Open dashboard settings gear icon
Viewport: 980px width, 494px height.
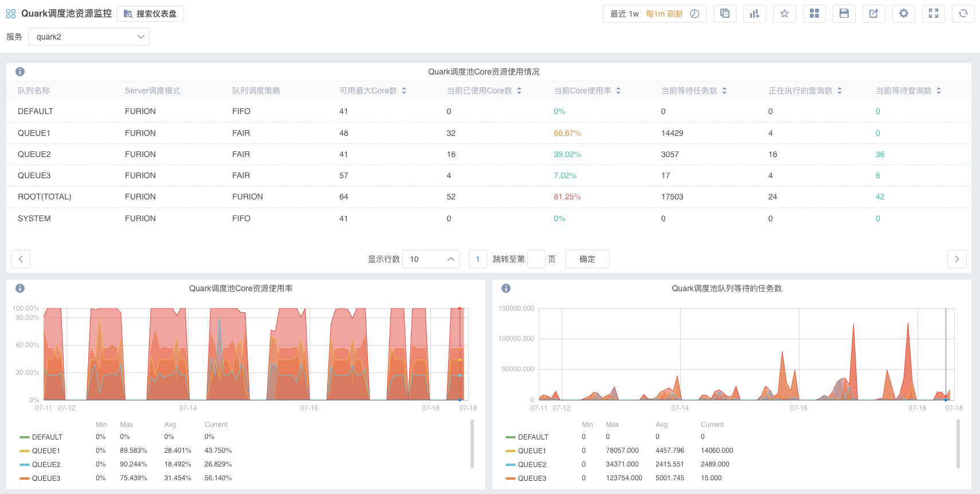pos(904,14)
